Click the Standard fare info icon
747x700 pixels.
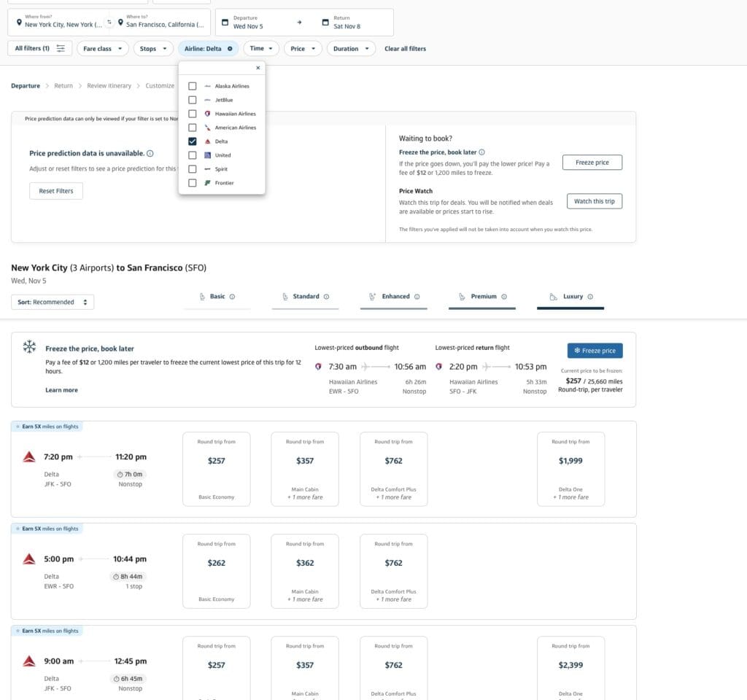(326, 297)
